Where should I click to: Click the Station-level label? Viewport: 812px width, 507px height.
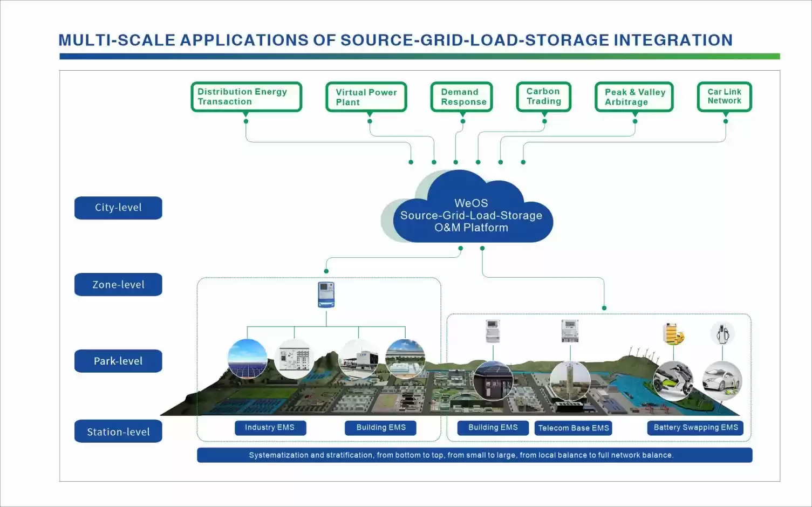click(x=118, y=431)
